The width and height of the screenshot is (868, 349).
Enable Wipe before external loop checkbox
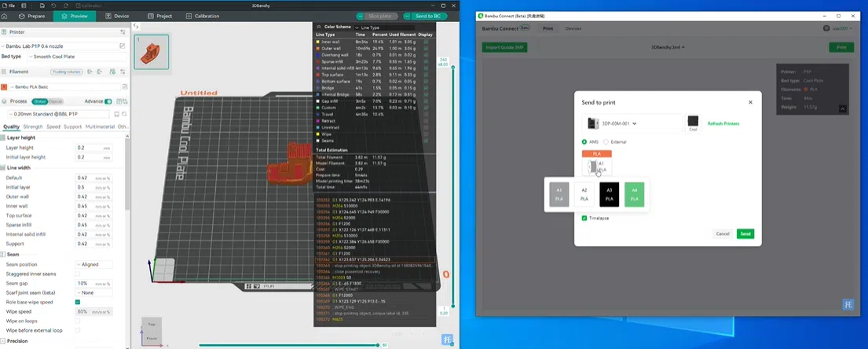pos(78,330)
